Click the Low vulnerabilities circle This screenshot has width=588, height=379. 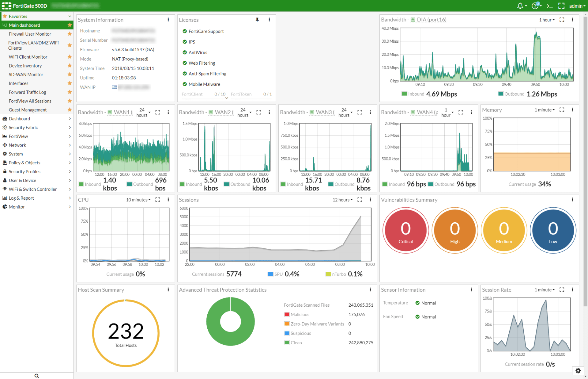pos(553,230)
